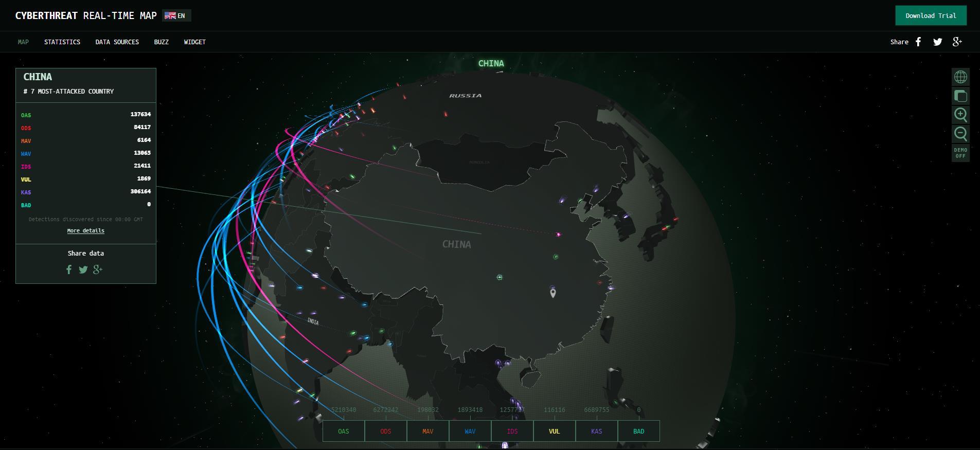Turn off demo mode toggle
The image size is (980, 450).
click(960, 153)
